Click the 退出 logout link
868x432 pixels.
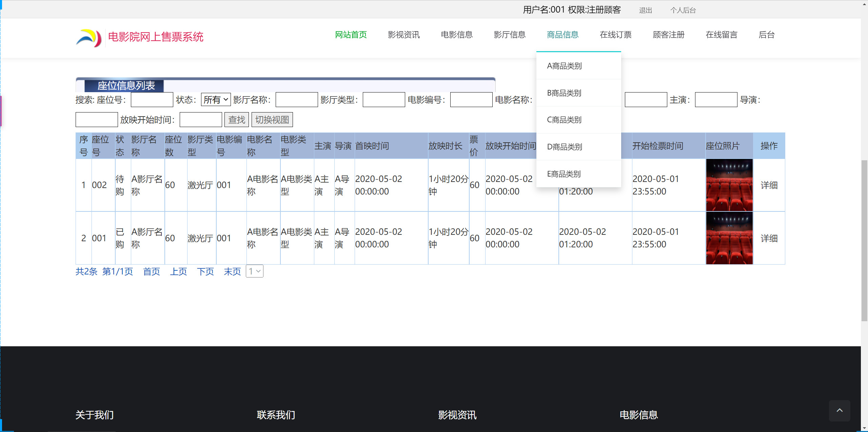(x=645, y=10)
